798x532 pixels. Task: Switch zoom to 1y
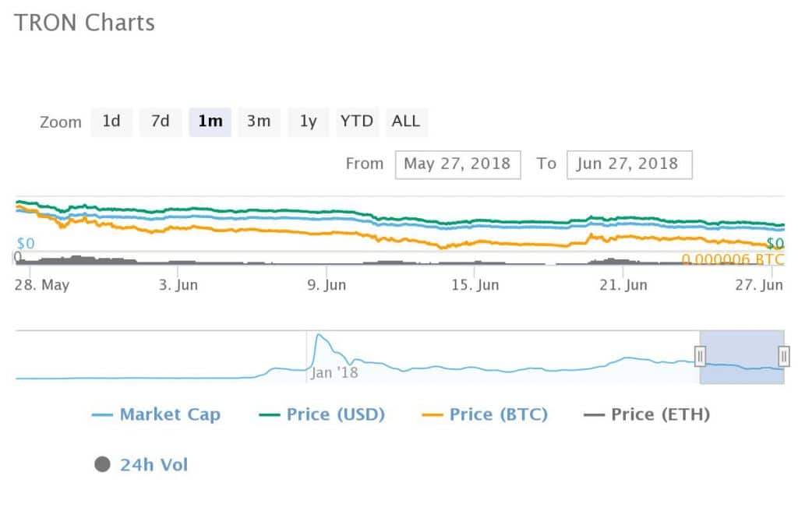tap(309, 122)
